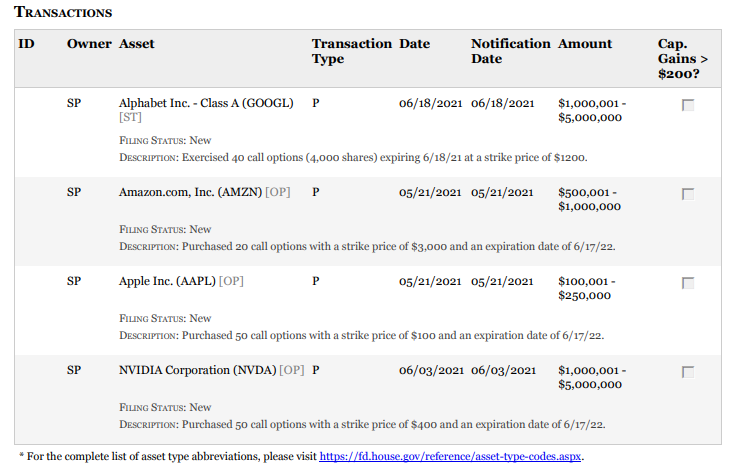Toggle the NVIDIA capital gains checkbox
737x472 pixels.
pos(688,372)
